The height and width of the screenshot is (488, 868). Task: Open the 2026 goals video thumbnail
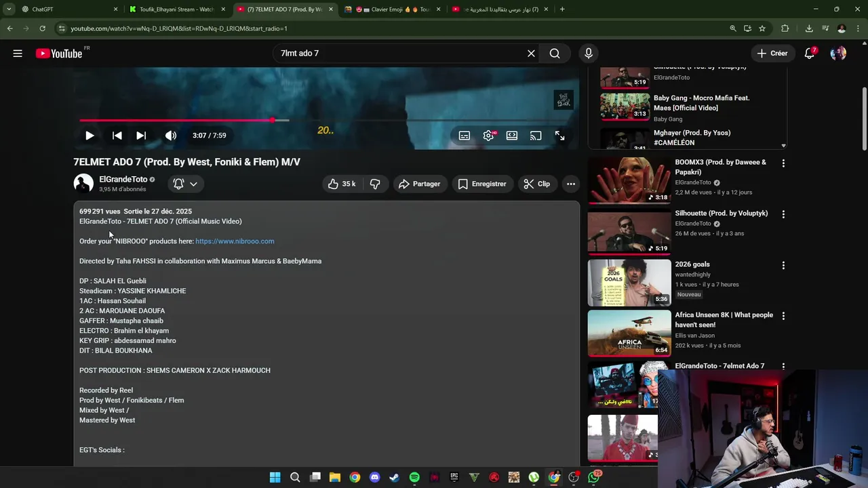pyautogui.click(x=629, y=283)
